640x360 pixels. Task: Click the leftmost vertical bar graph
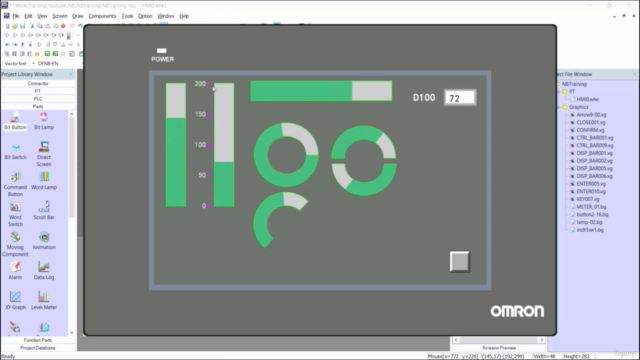176,145
